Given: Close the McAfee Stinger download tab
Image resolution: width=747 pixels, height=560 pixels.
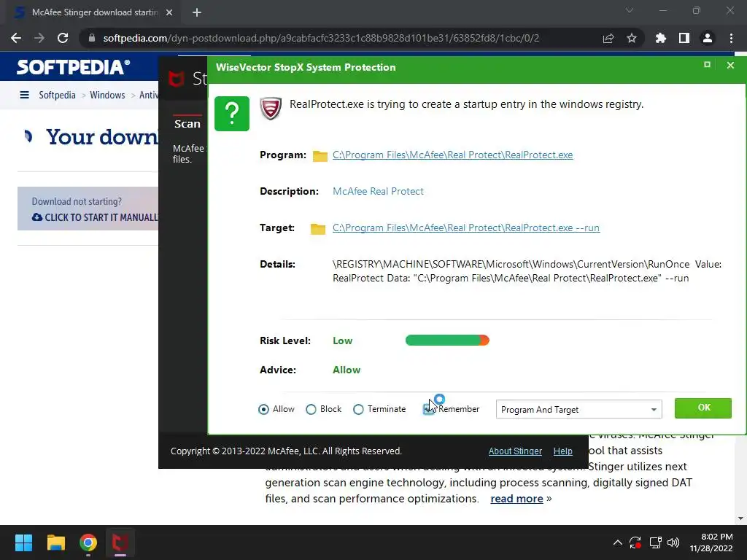Looking at the screenshot, I should tap(169, 12).
